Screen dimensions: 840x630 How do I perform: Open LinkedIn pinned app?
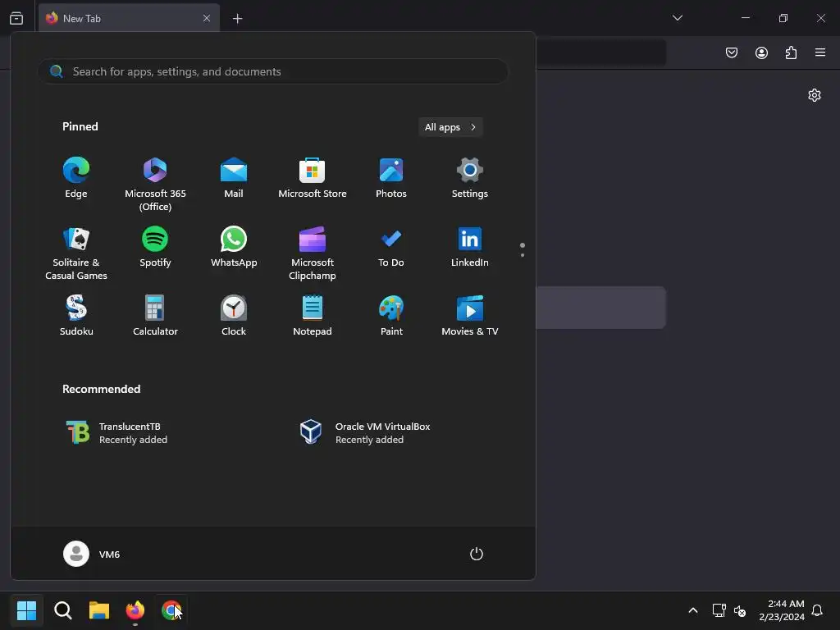(x=470, y=247)
